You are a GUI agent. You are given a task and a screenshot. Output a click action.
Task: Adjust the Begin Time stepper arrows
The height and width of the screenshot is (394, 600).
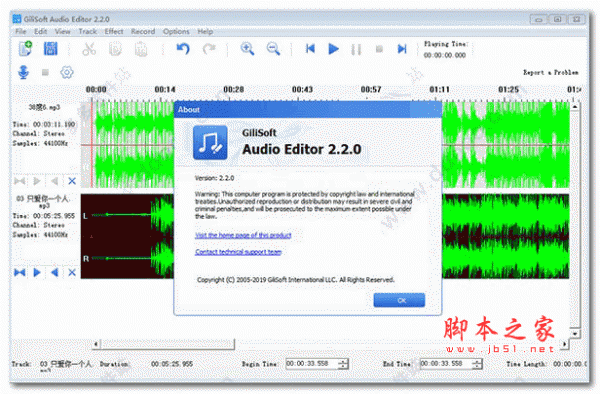[343, 364]
